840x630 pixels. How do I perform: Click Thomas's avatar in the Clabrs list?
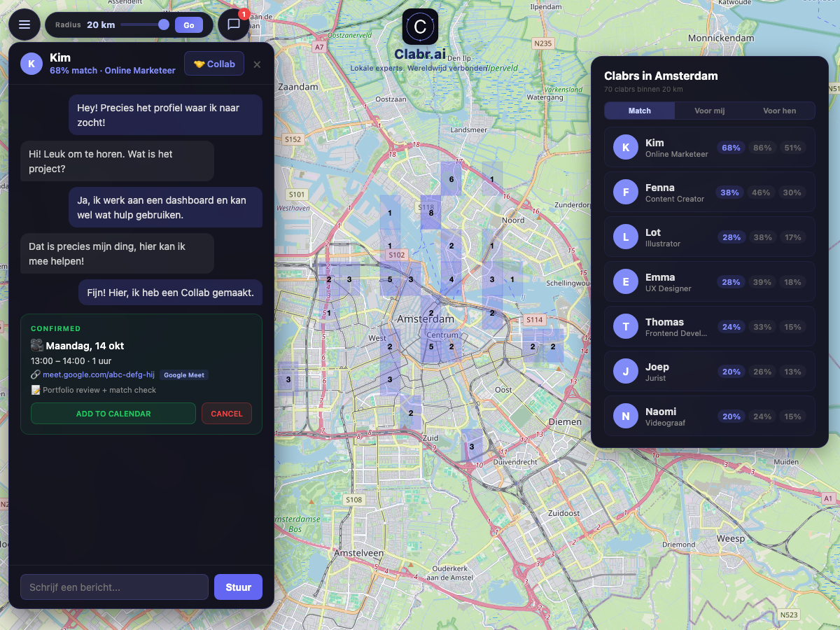(625, 326)
